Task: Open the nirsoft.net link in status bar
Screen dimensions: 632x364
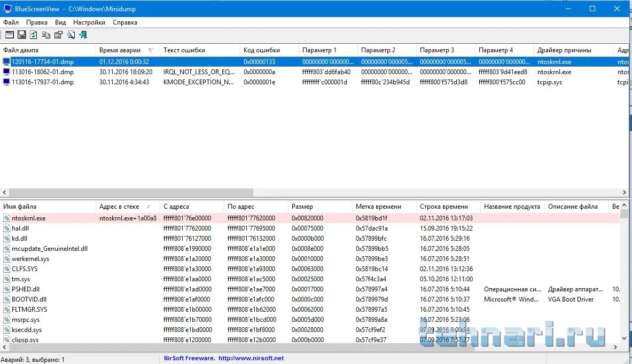Action: (251, 359)
